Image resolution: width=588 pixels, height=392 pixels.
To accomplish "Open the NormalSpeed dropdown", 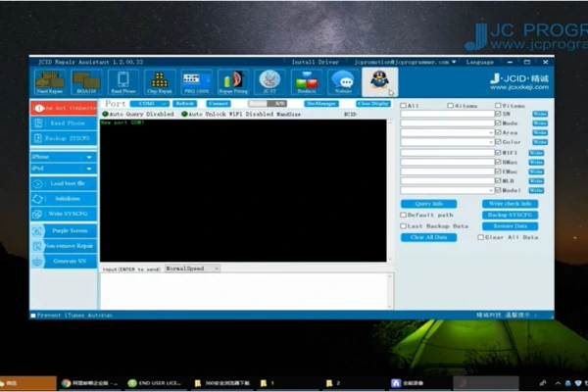I will coord(192,269).
